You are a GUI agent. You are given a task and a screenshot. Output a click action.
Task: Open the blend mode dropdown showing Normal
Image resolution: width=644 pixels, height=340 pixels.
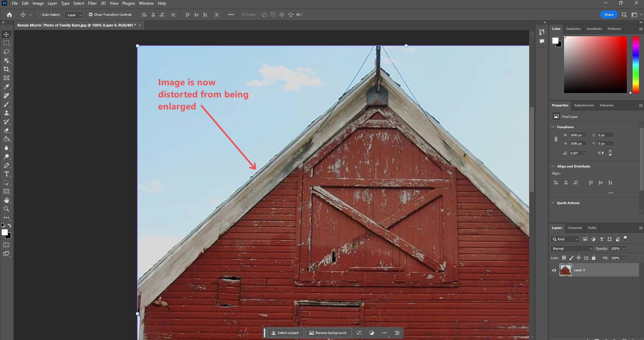[x=571, y=248]
